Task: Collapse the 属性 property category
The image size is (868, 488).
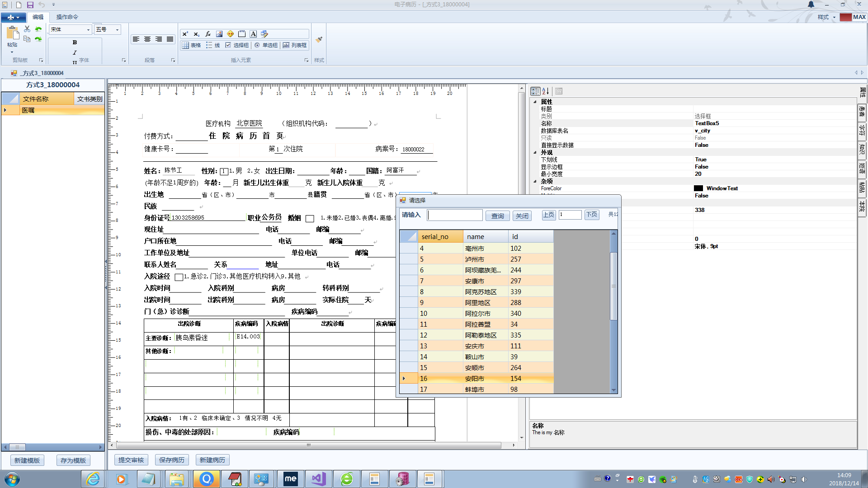Action: click(535, 102)
